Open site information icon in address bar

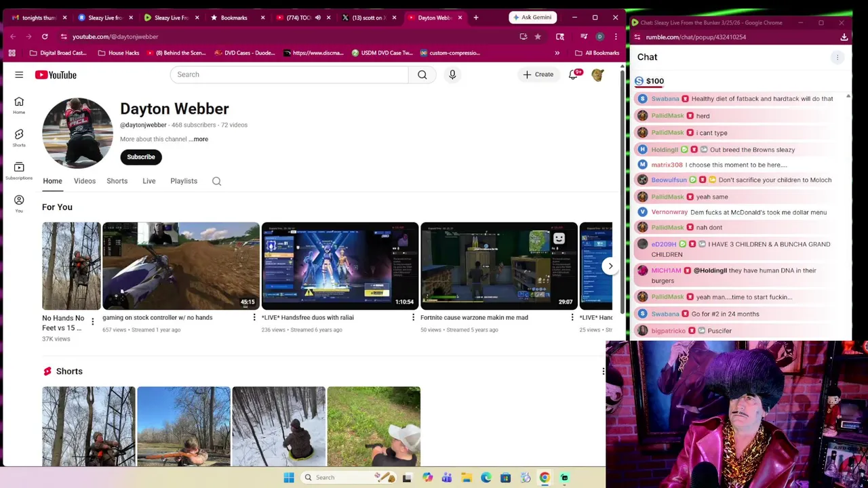[x=64, y=37]
